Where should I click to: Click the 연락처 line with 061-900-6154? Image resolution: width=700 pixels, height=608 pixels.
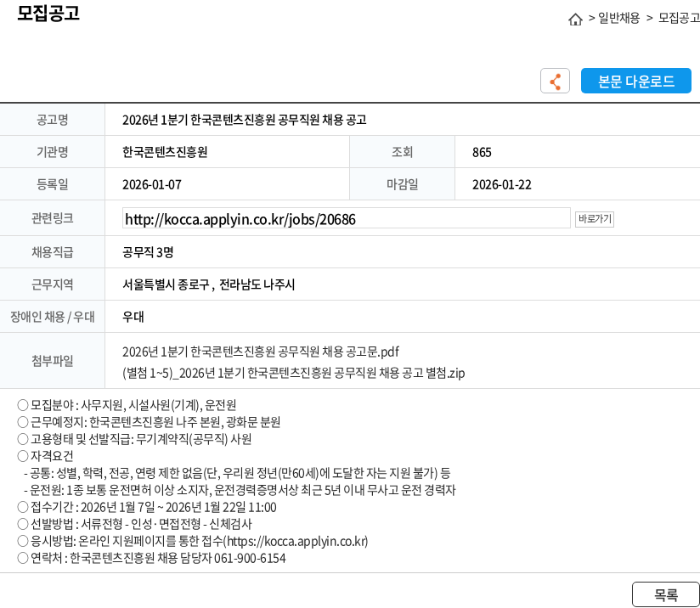click(151, 558)
